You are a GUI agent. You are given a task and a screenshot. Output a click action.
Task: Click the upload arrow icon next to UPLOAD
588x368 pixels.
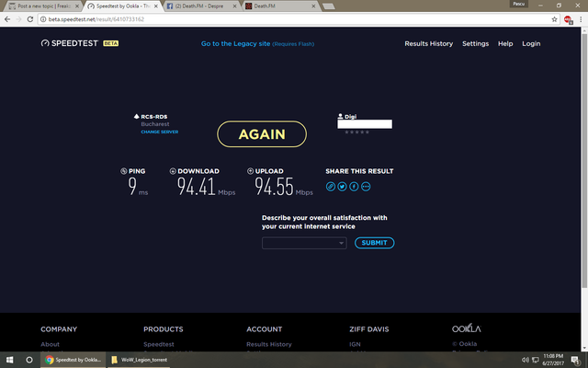pos(251,171)
